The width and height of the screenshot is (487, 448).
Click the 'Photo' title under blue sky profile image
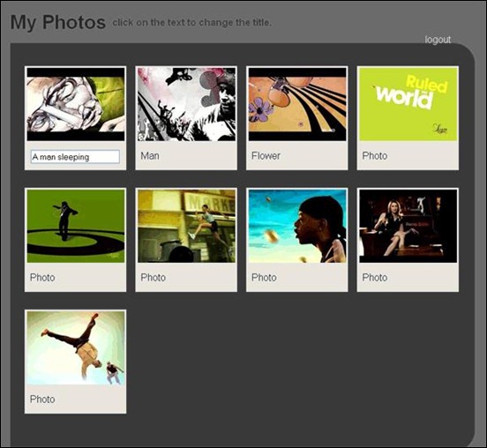tap(264, 277)
